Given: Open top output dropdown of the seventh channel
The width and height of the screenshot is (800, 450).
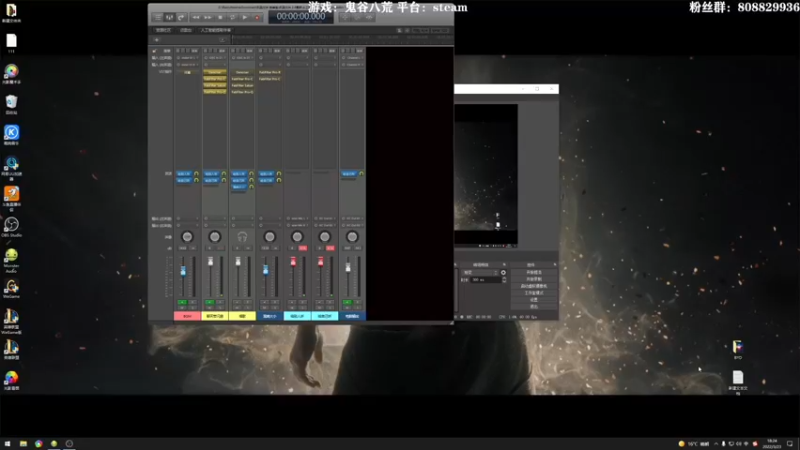Looking at the screenshot, I should (352, 218).
